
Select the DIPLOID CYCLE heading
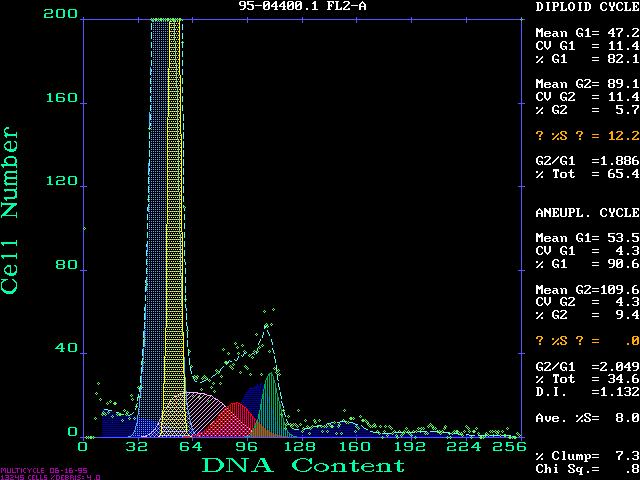(x=587, y=7)
